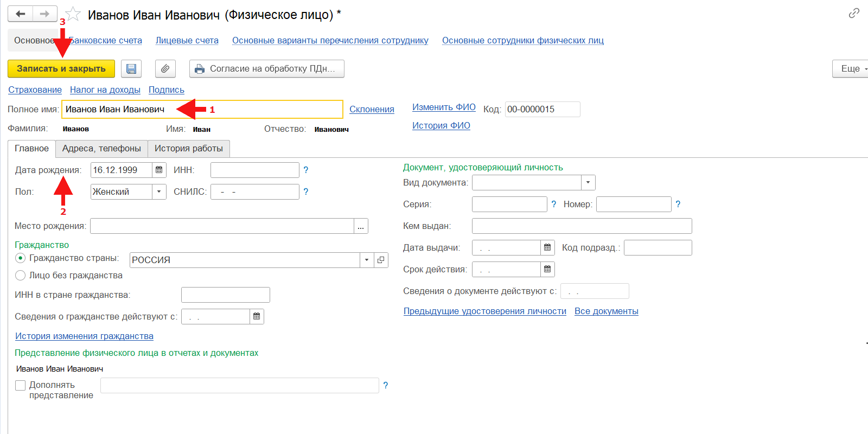This screenshot has width=868, height=434.
Task: Mark record as favorite with star icon
Action: [73, 14]
